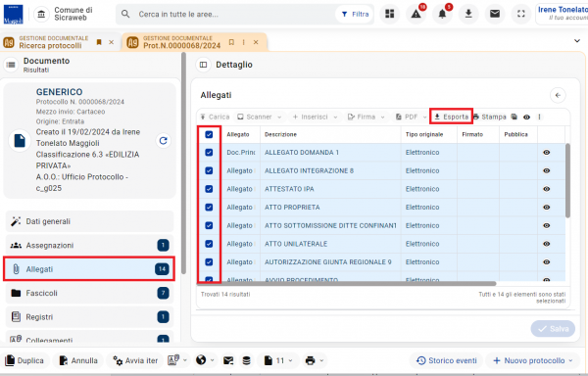This screenshot has width=588, height=376.
Task: Expand the tabs overflow chevron on the right
Action: 577,41
